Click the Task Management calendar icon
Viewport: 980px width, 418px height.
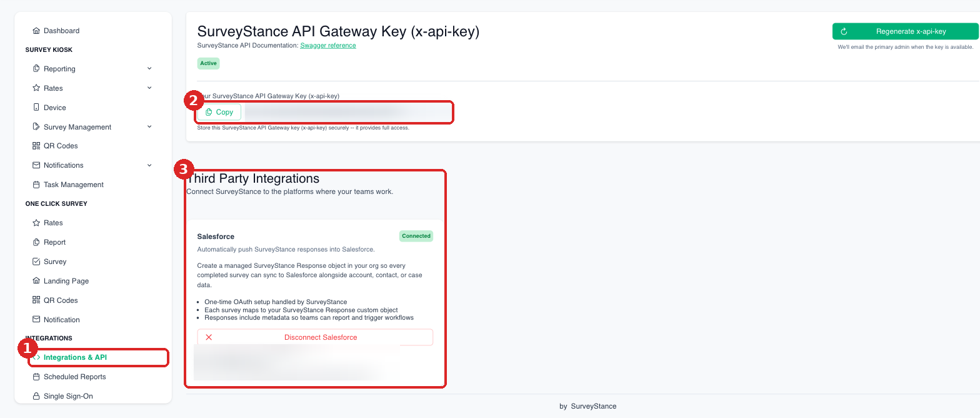coord(36,185)
